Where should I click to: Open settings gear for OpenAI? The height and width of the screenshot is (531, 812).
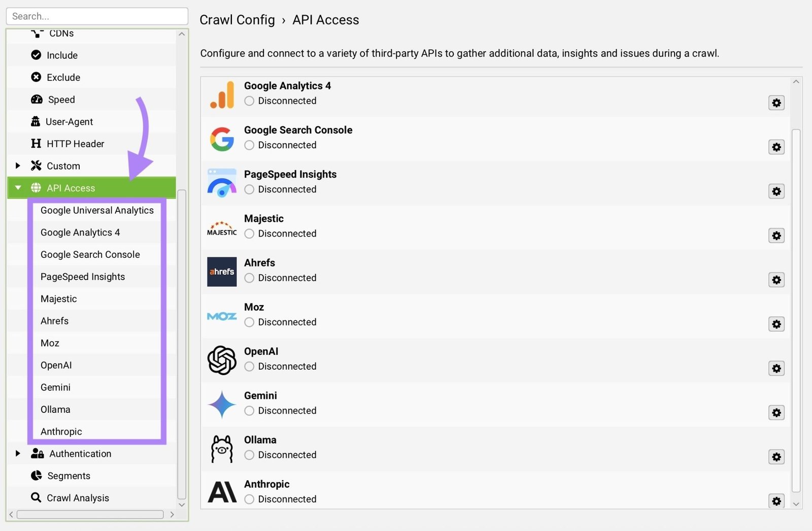(x=776, y=368)
